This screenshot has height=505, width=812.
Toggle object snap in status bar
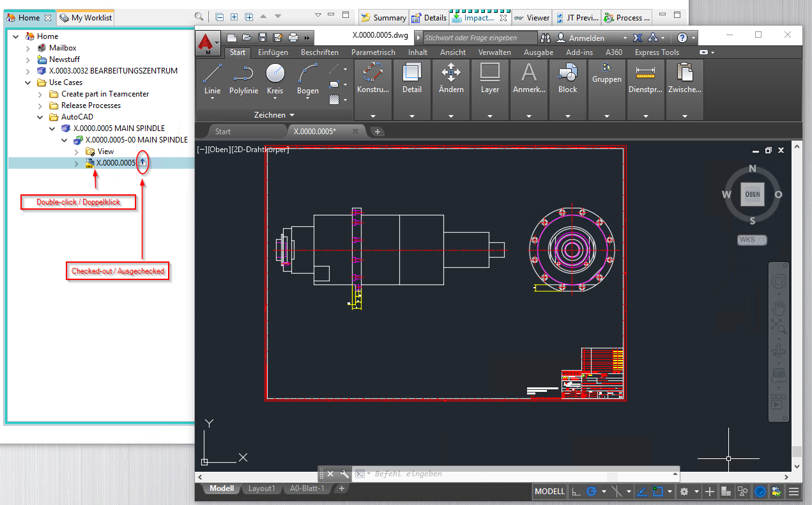click(x=657, y=492)
